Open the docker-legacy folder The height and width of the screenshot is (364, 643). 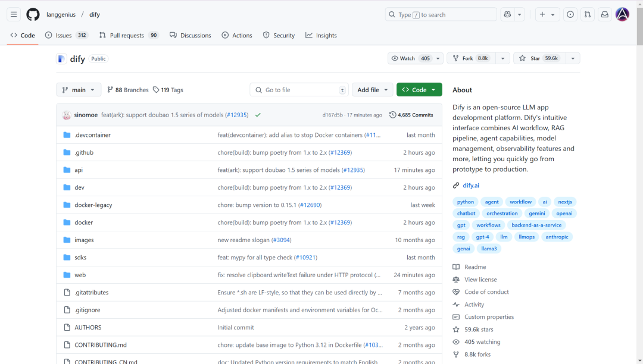(93, 205)
